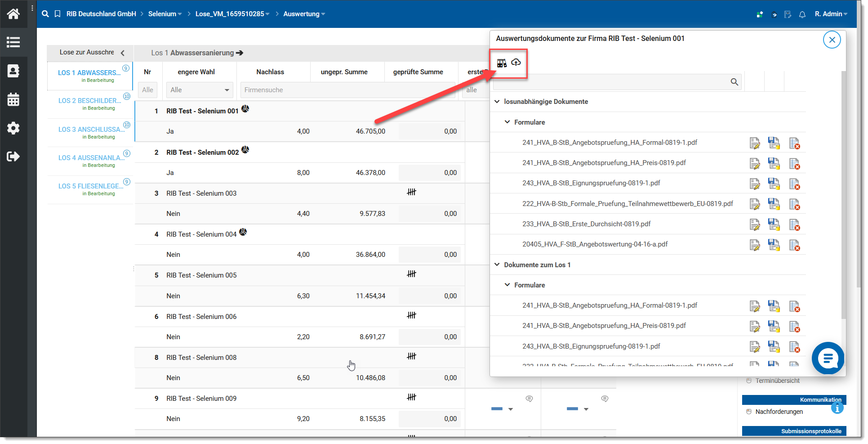The width and height of the screenshot is (868, 444).
Task: Save-lock 233_HVA Erste_Durchsicht-0819.pdf document
Action: click(x=774, y=224)
